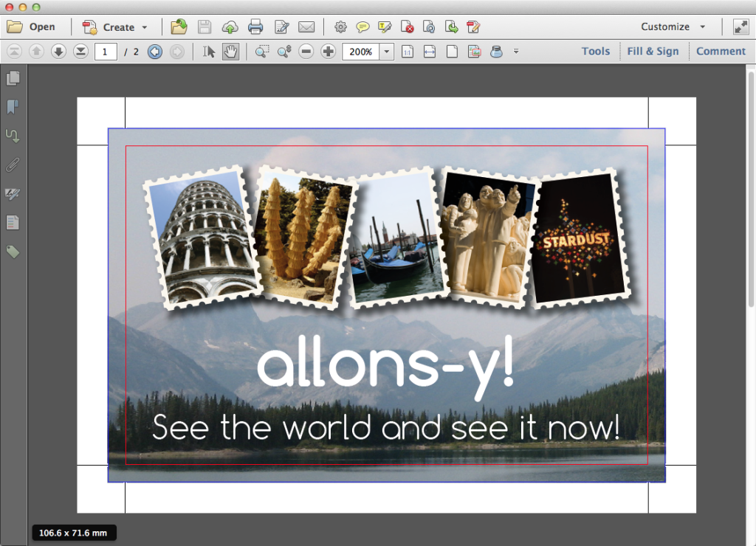Activate the text selection cursor tool
756x546 pixels.
click(x=209, y=52)
